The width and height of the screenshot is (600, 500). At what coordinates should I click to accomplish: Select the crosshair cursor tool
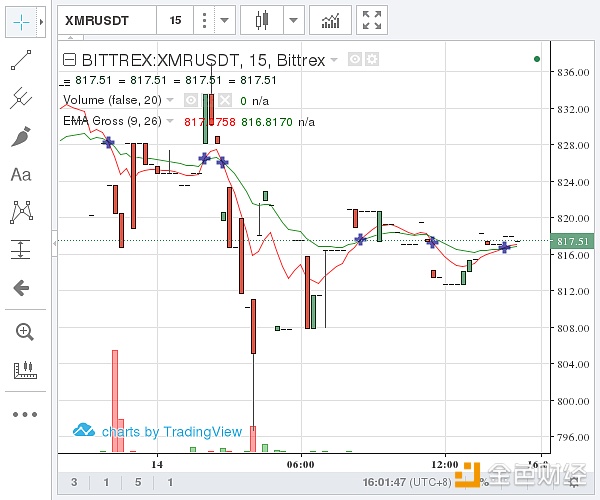21,22
